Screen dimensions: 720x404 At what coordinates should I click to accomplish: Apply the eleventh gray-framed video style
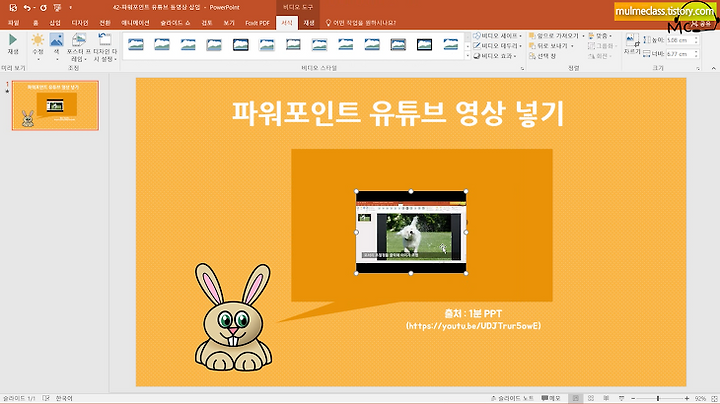click(398, 45)
